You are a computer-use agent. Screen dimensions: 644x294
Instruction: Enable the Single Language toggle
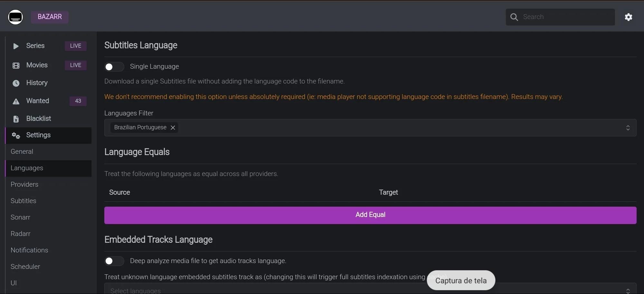tap(114, 67)
